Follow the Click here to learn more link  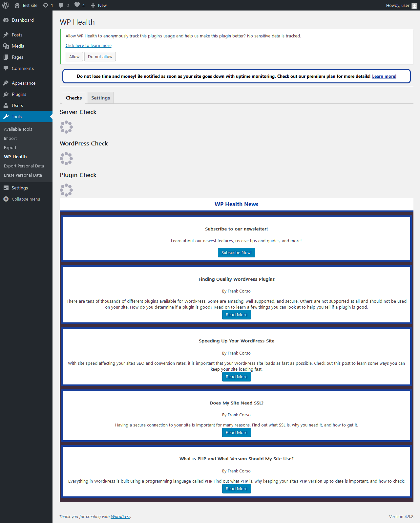click(x=89, y=45)
